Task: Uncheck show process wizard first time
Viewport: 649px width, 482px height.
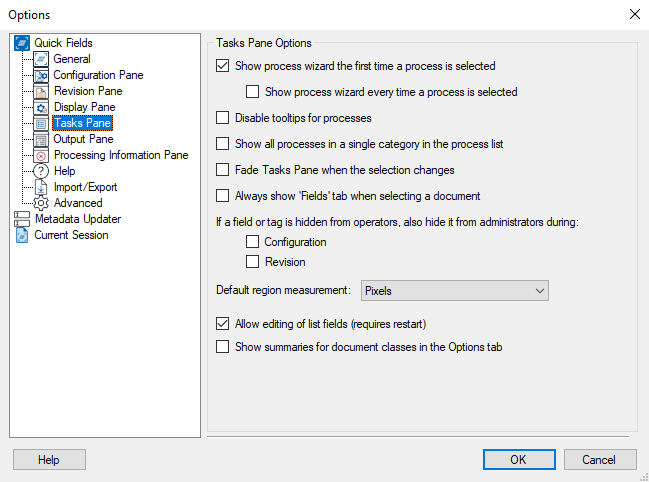Action: pyautogui.click(x=222, y=66)
